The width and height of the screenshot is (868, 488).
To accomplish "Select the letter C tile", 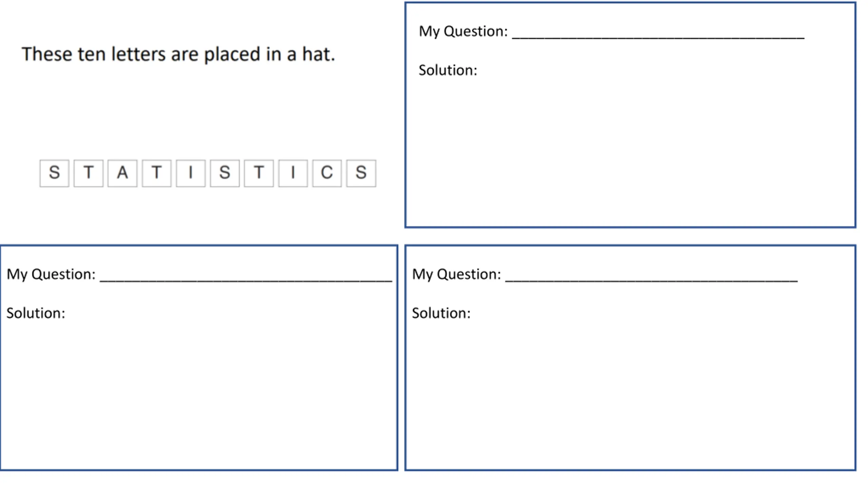I will (x=327, y=173).
